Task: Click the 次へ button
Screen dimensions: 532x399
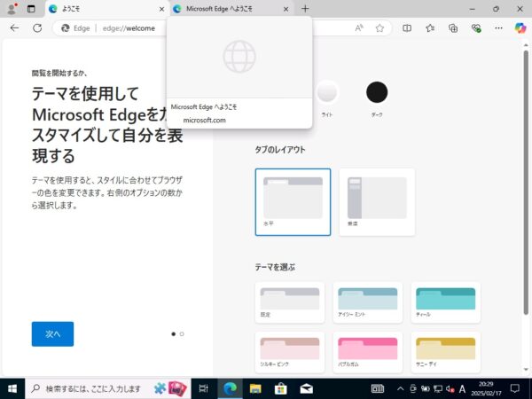Action: (x=52, y=334)
